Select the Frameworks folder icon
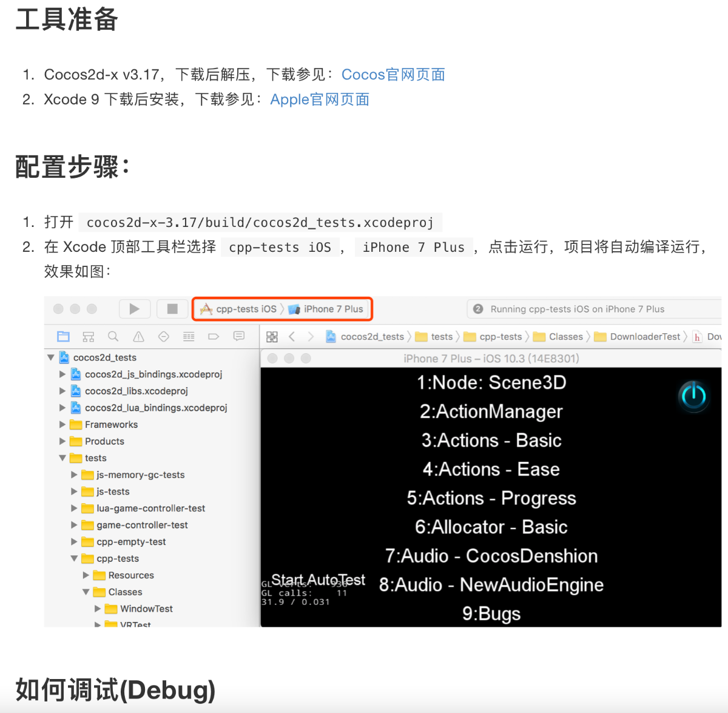This screenshot has width=728, height=713. [76, 424]
